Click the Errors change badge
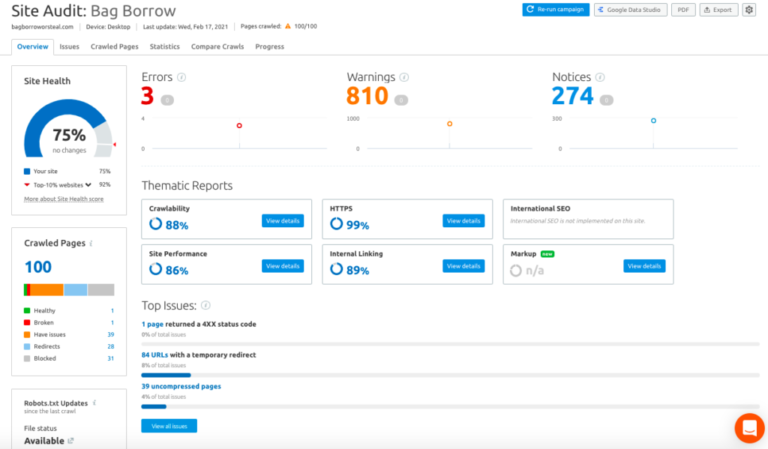The width and height of the screenshot is (768, 449). tap(167, 100)
